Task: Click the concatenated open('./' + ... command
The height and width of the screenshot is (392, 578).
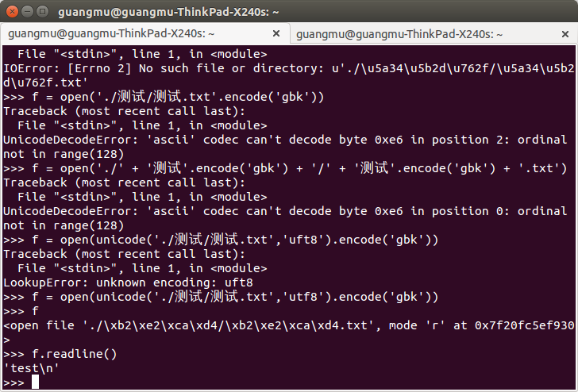Action: click(x=285, y=168)
